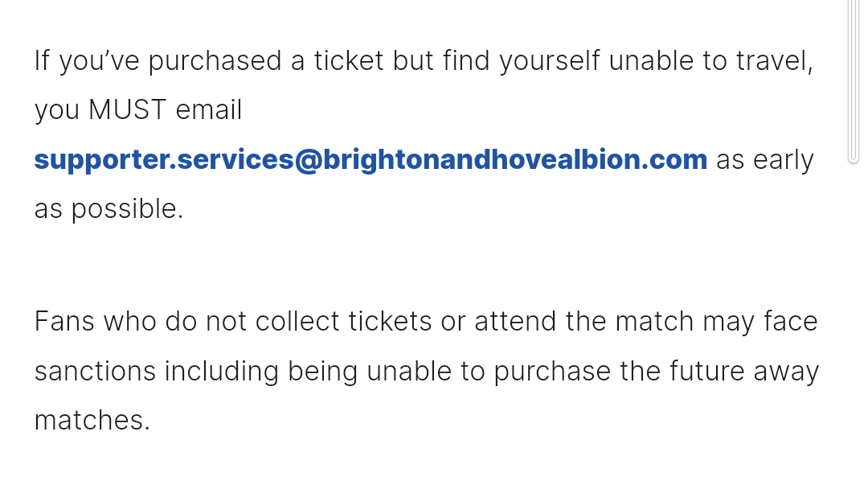Click the "supporter.services" portion of the email link
Image resolution: width=868 pixels, height=477 pixels.
(164, 160)
